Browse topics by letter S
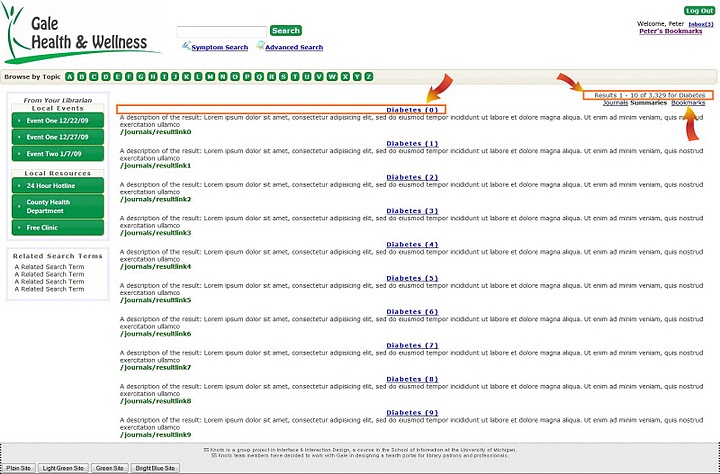Image resolution: width=720 pixels, height=474 pixels. (x=283, y=76)
